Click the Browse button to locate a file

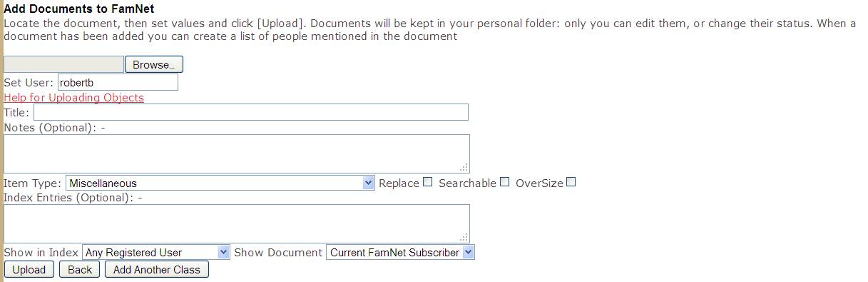[154, 65]
